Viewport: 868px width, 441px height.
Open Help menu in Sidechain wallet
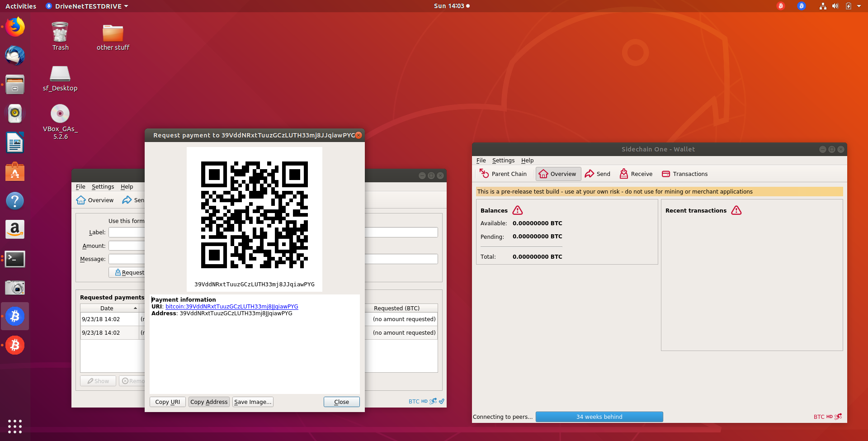pyautogui.click(x=527, y=160)
